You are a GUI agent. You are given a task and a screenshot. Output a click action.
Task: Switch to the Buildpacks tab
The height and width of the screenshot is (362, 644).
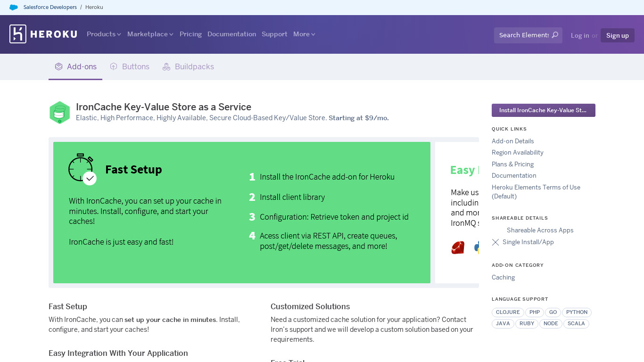pos(188,66)
